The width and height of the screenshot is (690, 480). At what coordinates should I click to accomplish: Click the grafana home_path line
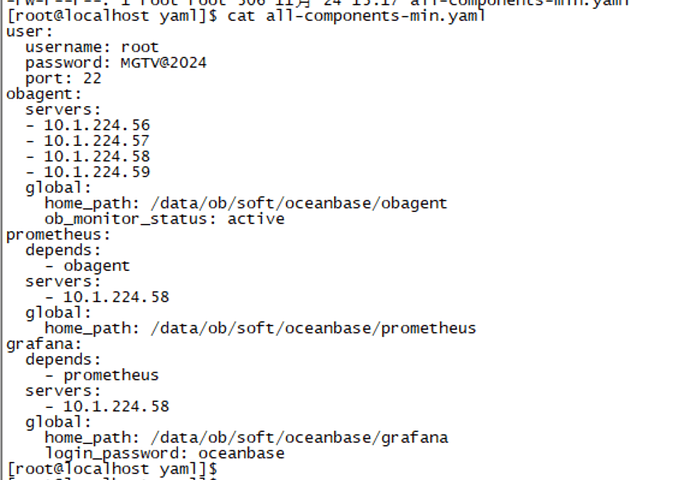tap(246, 437)
